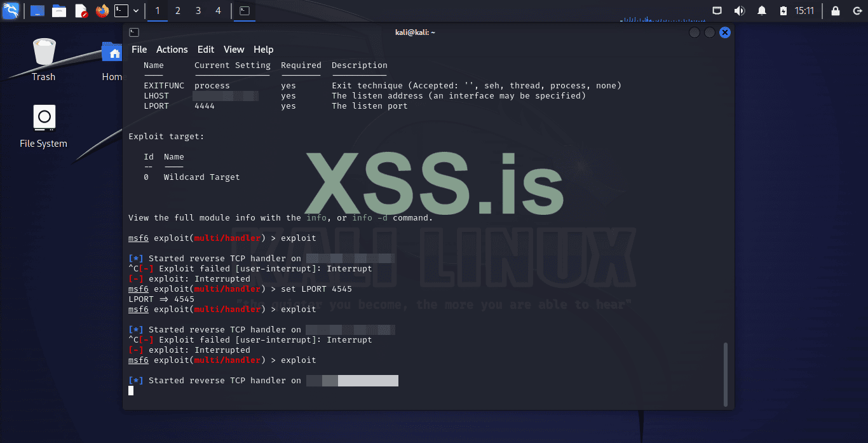Click the terminal cursor block at prompt

click(x=131, y=390)
